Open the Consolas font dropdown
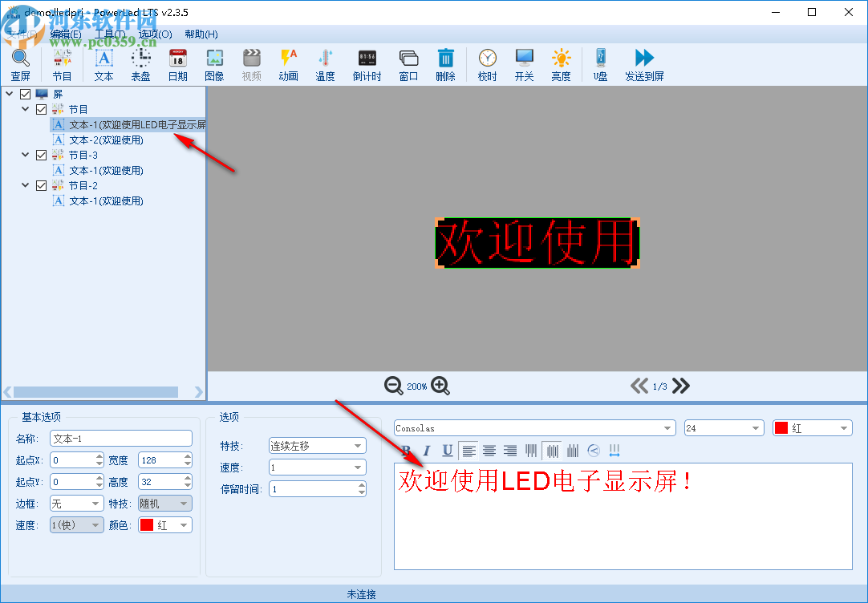The image size is (868, 603). [667, 427]
